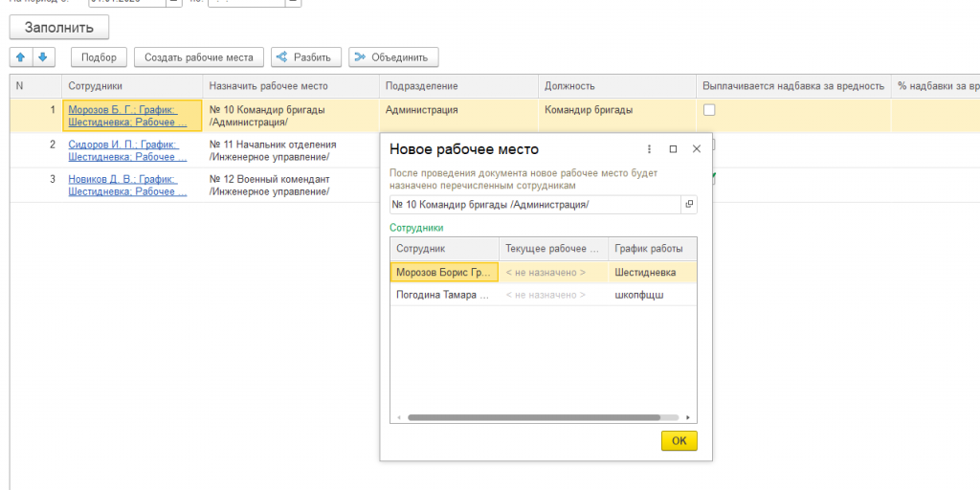Move row up with the up arrow icon
This screenshot has height=490, width=980.
tap(20, 57)
